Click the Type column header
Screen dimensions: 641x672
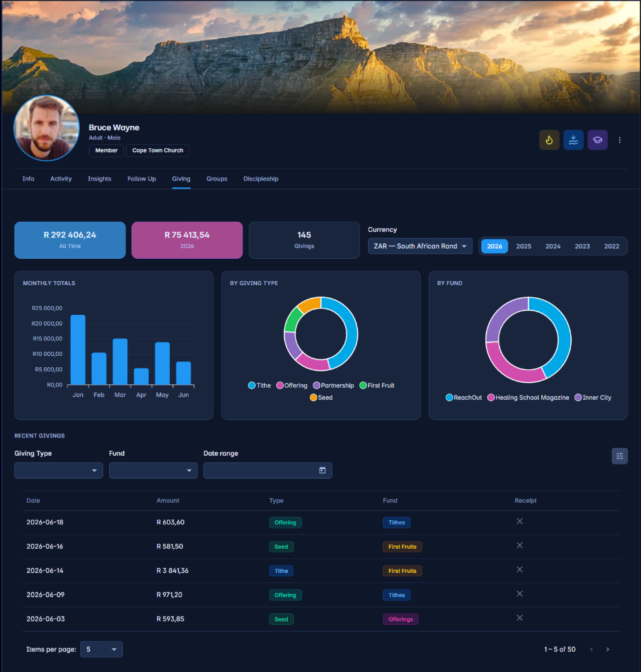(x=276, y=501)
